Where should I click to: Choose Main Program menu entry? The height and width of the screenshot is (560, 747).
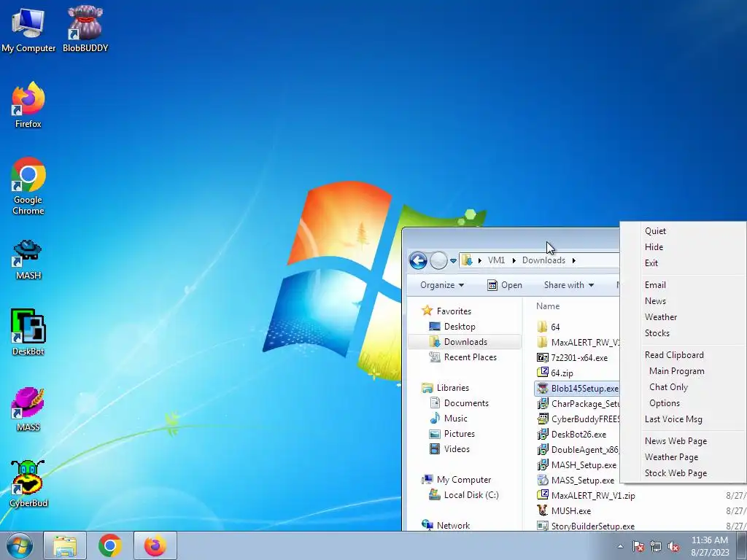click(676, 371)
